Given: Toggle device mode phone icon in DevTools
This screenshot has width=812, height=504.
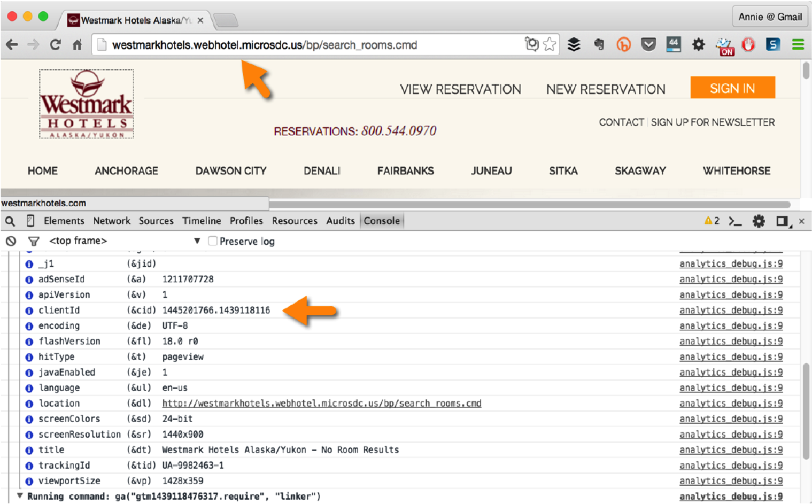Looking at the screenshot, I should coord(30,221).
